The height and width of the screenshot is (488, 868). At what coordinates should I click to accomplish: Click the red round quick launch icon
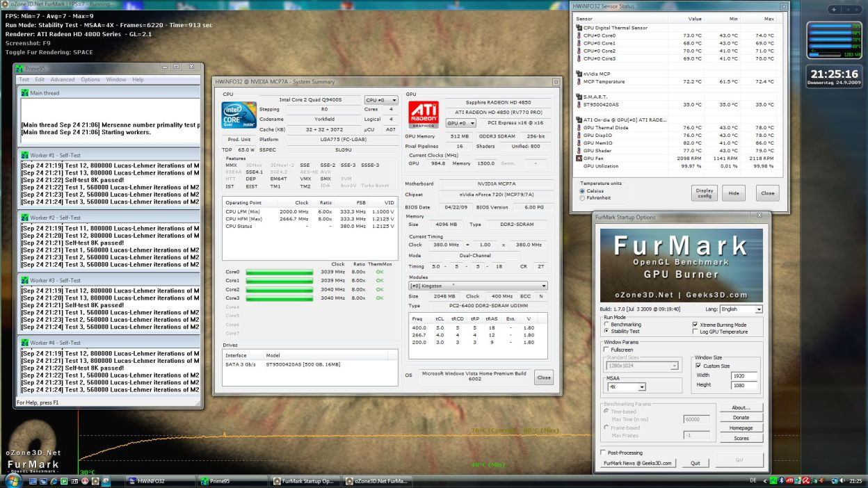[x=85, y=481]
